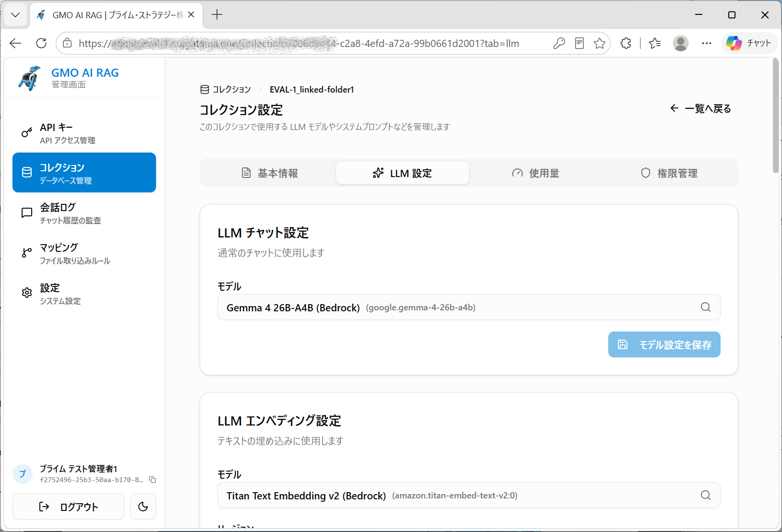
Task: Copy the user ID with the copy icon
Action: [152, 480]
